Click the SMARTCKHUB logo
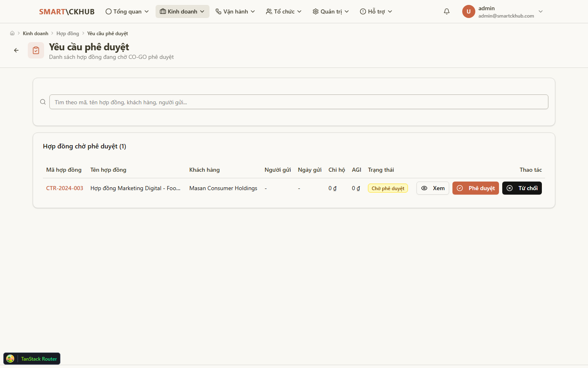 tap(67, 11)
